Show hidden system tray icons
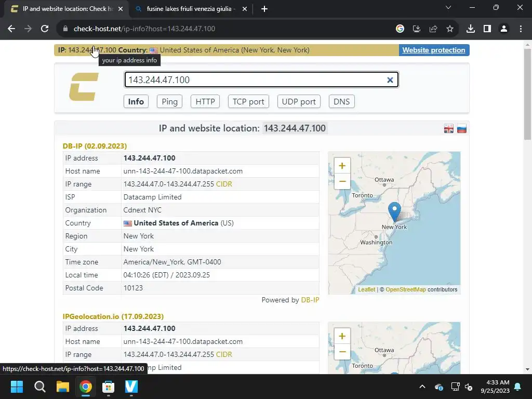 pyautogui.click(x=422, y=387)
